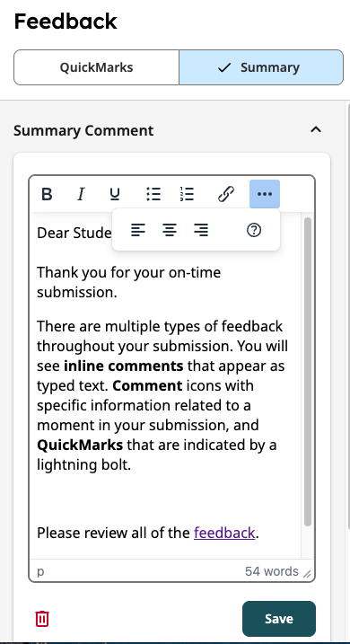
Task: Click the '54 words' counter
Action: click(272, 571)
